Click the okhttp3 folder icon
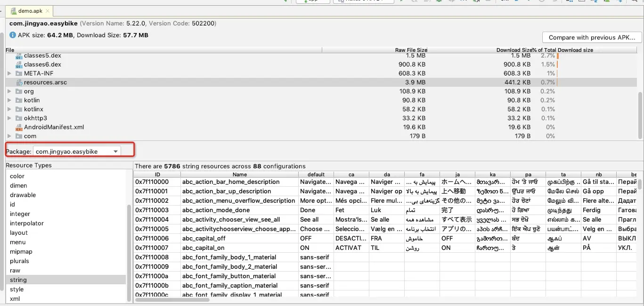 pyautogui.click(x=19, y=118)
